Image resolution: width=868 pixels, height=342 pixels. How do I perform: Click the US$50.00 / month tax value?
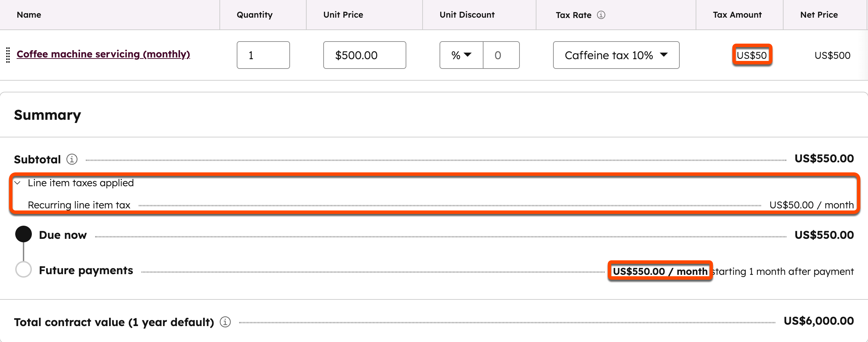[812, 205]
